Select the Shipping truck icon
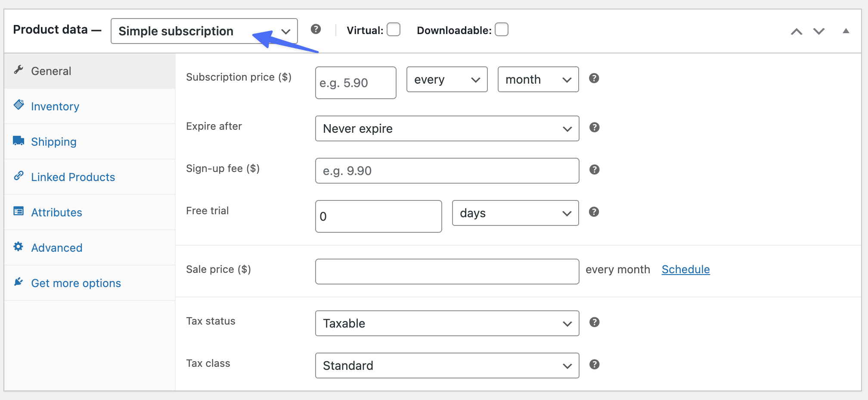The width and height of the screenshot is (868, 400). click(19, 140)
